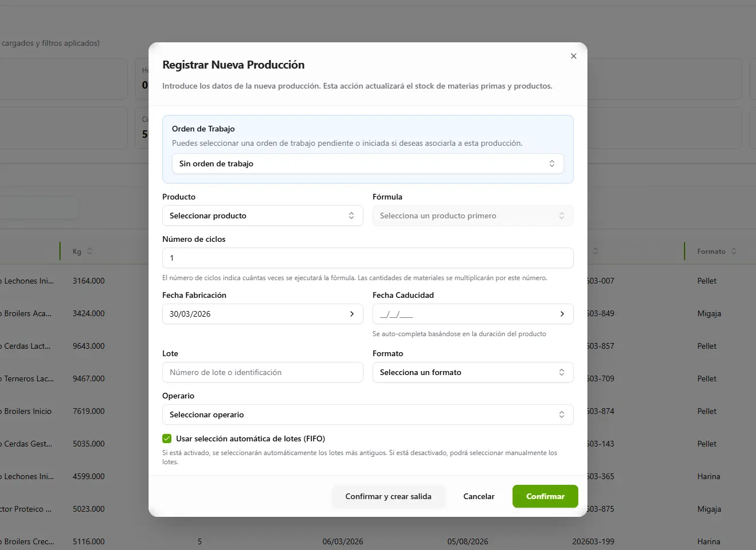
Task: Click the Lote number input field
Action: pyautogui.click(x=262, y=372)
